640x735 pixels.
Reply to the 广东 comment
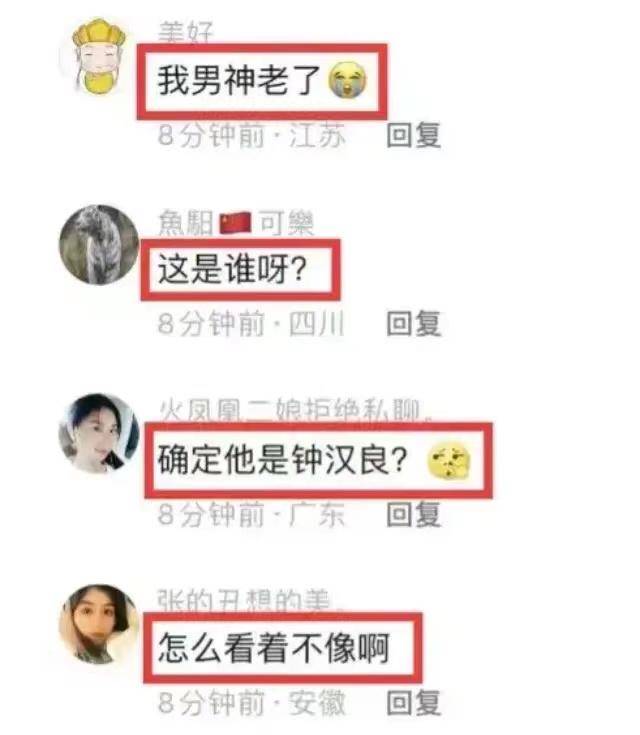pos(414,514)
